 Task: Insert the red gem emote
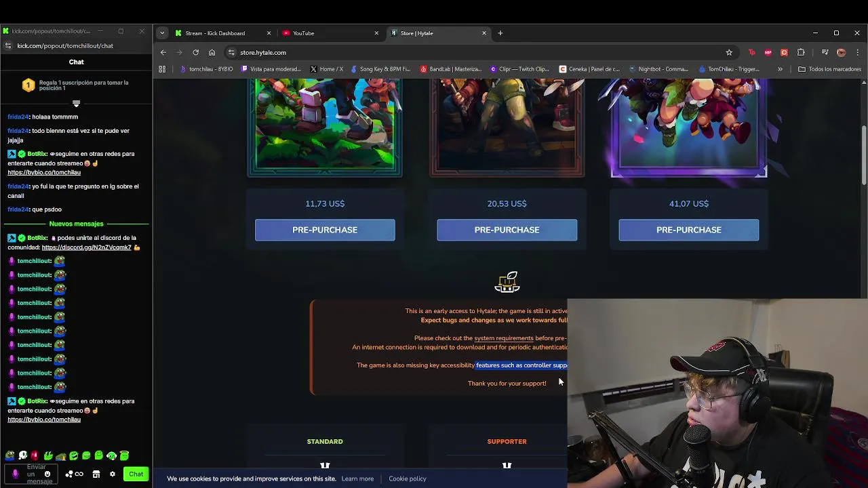[x=35, y=455]
